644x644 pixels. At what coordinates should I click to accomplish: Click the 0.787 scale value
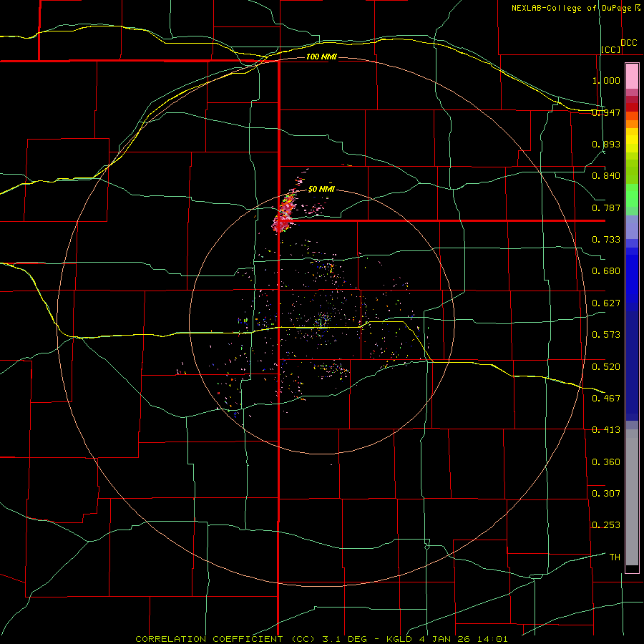(x=606, y=208)
